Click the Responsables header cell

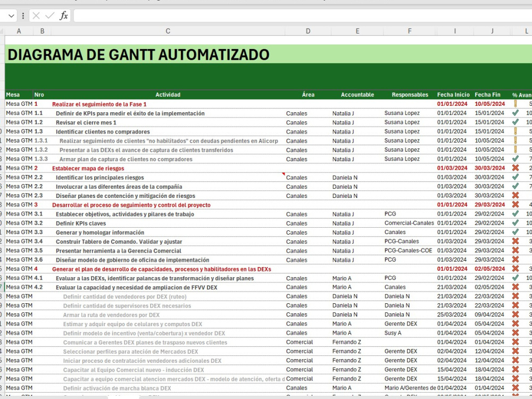pos(410,95)
